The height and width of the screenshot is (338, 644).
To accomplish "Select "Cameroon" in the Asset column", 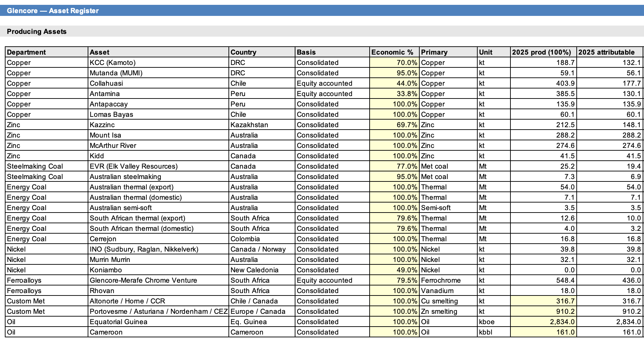I will point(158,332).
